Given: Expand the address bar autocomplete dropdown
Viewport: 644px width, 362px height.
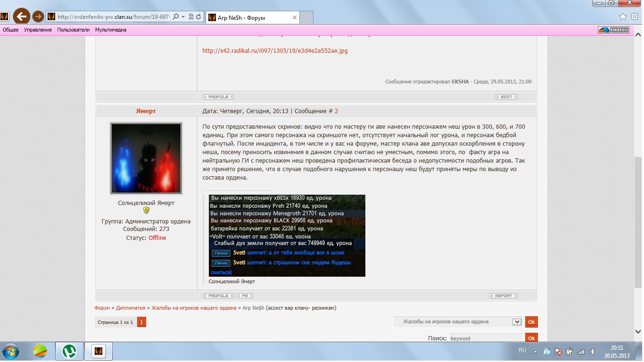Looking at the screenshot, I should (183, 17).
